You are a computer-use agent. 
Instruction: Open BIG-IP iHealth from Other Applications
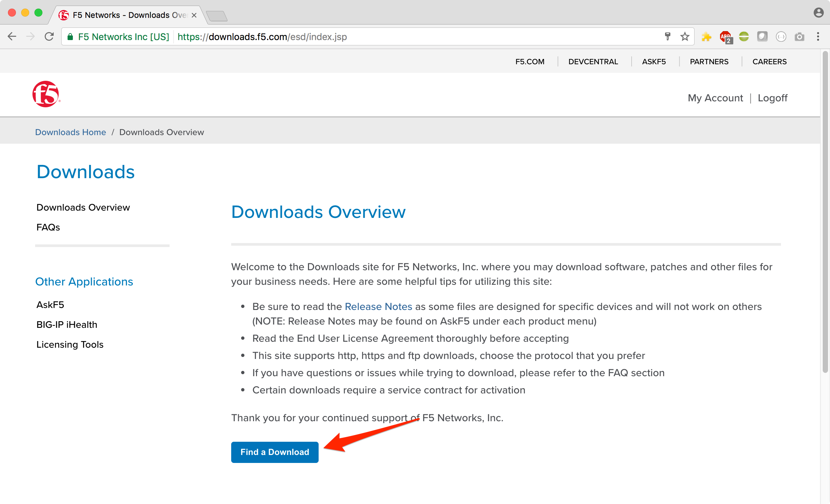(x=67, y=325)
